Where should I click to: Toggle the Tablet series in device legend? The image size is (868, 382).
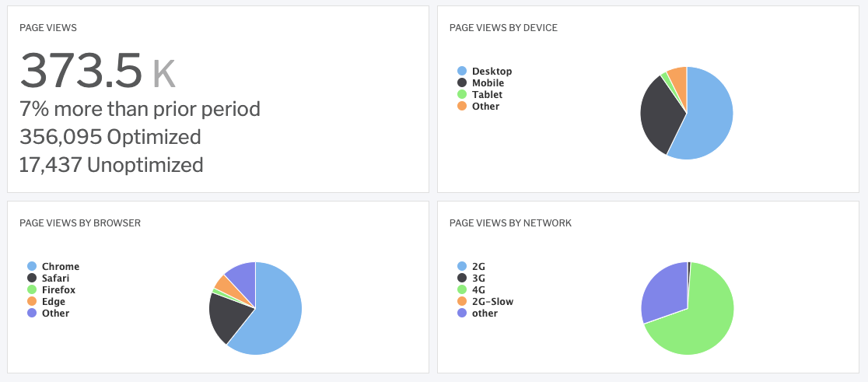click(479, 95)
